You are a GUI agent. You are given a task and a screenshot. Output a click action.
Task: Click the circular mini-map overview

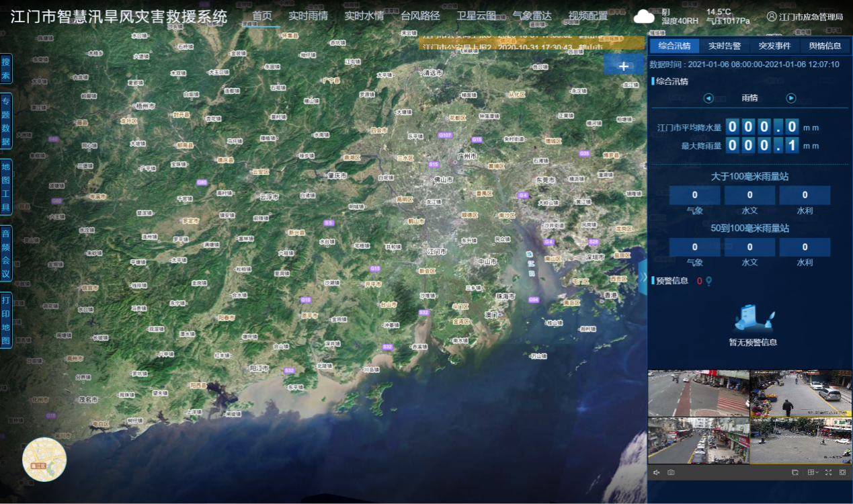pyautogui.click(x=44, y=459)
